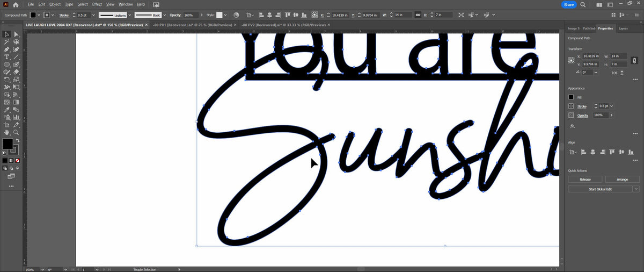This screenshot has width=644, height=272.
Task: Click the large fill color box in tools panel
Action: [x=8, y=144]
